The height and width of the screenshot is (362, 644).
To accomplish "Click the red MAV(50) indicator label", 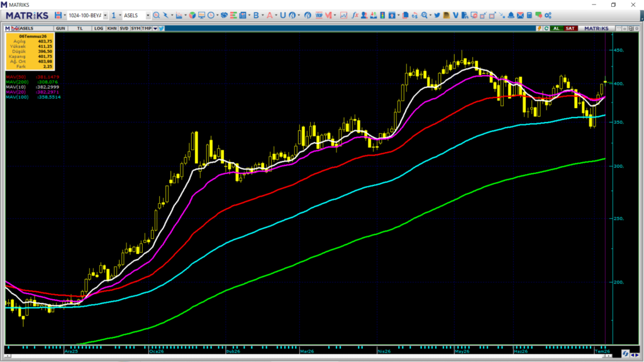I will tap(16, 77).
